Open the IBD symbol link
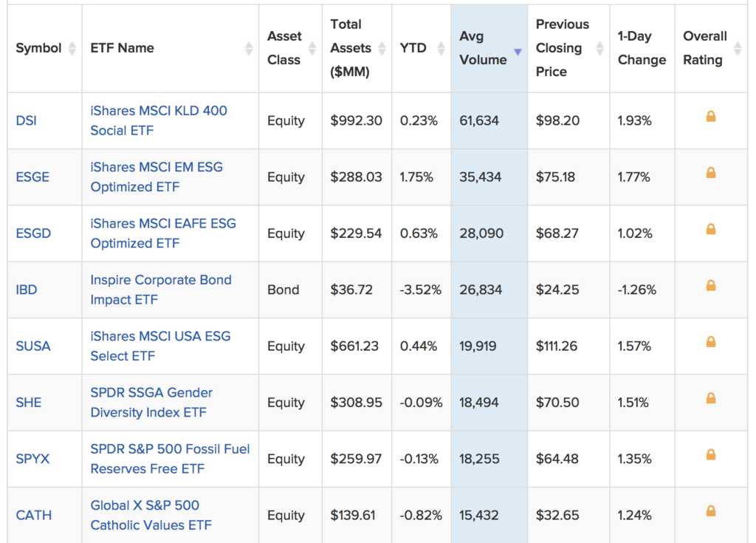The height and width of the screenshot is (543, 756). 26,290
